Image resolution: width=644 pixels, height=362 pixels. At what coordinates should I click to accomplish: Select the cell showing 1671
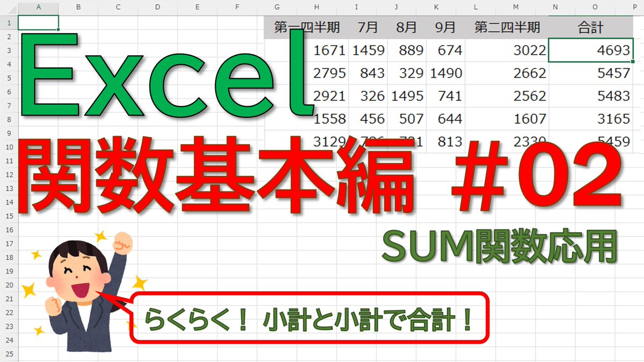coord(306,50)
